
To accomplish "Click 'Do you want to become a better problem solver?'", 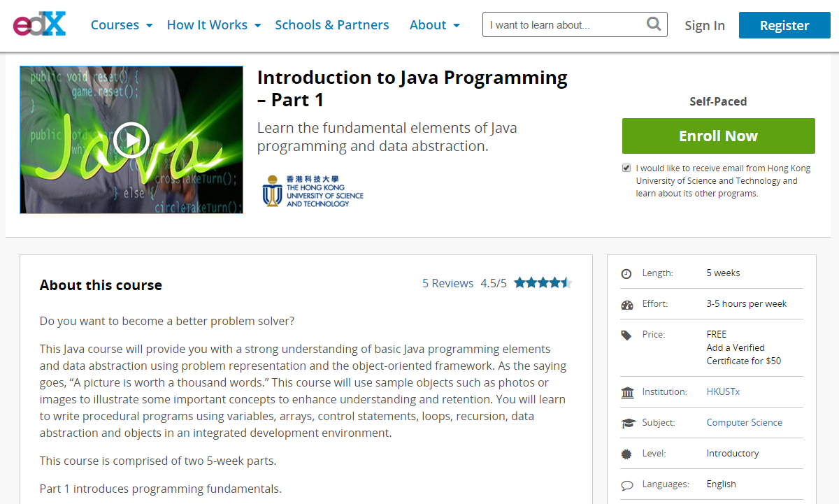I will [167, 322].
